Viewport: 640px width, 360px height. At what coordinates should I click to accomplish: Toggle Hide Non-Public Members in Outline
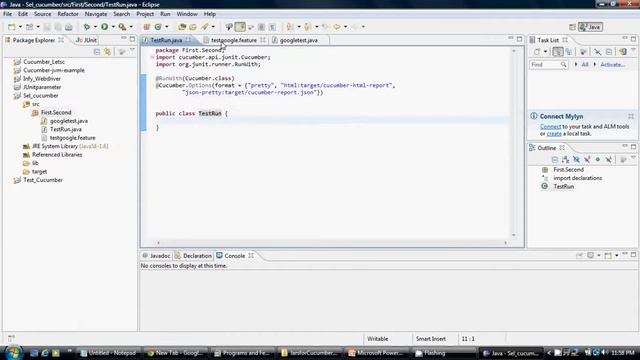pyautogui.click(x=598, y=160)
